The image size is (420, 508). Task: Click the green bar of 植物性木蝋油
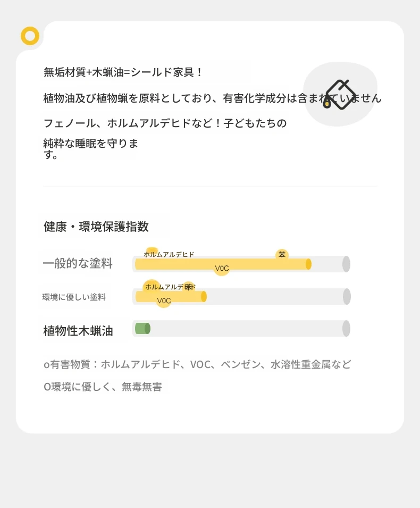142,329
